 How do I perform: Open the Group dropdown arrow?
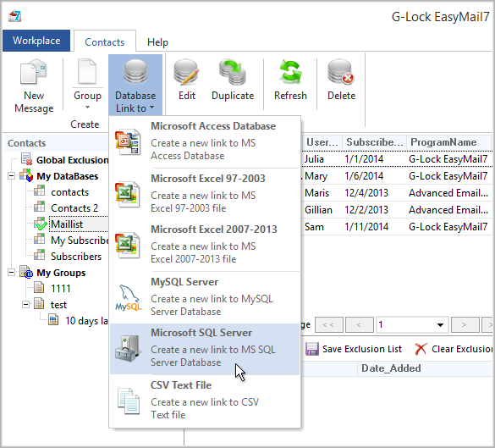87,108
